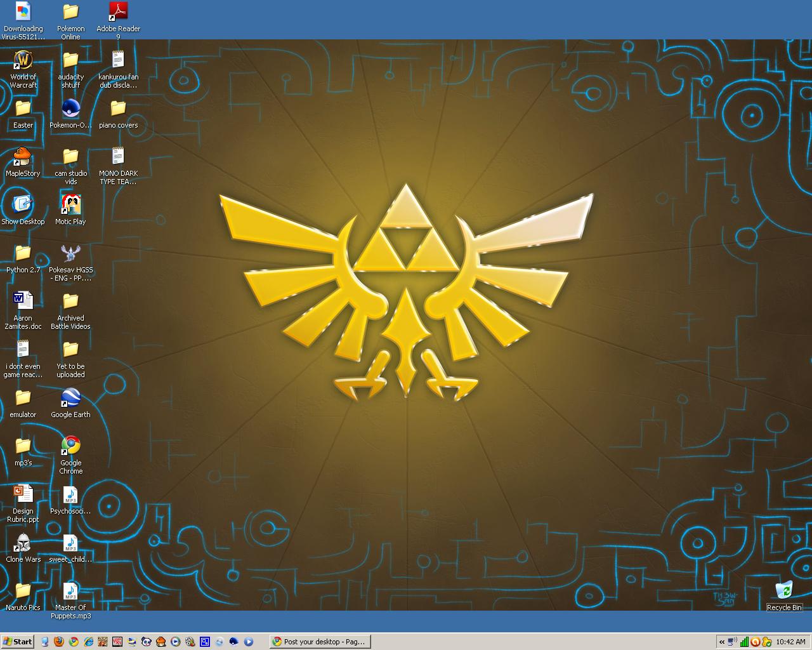The width and height of the screenshot is (812, 650).
Task: Click the taskbar clock showing 10:42 AM
Action: (790, 642)
